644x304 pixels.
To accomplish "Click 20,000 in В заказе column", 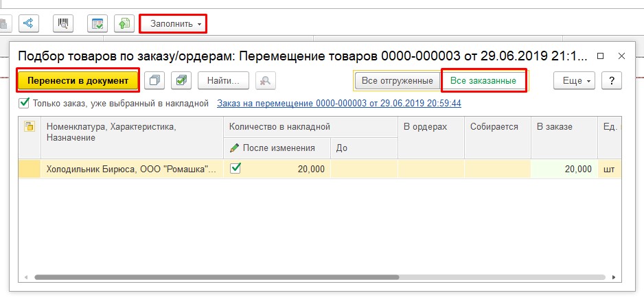I will [x=578, y=169].
